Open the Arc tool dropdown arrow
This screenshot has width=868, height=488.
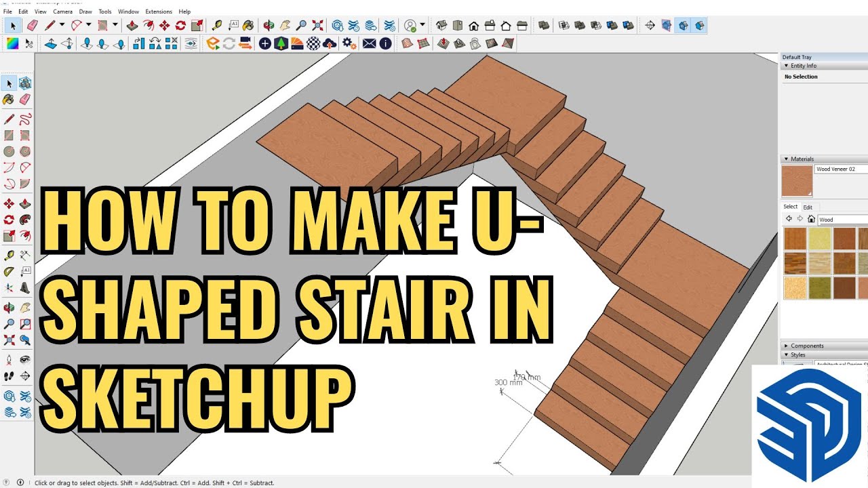pos(89,26)
